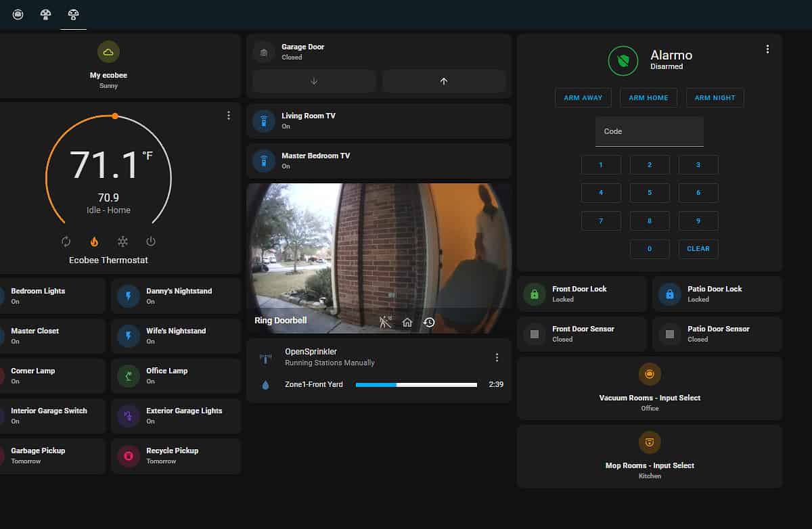The width and height of the screenshot is (812, 529).
Task: Click the My ecobee weather cloud icon
Action: coord(108,52)
